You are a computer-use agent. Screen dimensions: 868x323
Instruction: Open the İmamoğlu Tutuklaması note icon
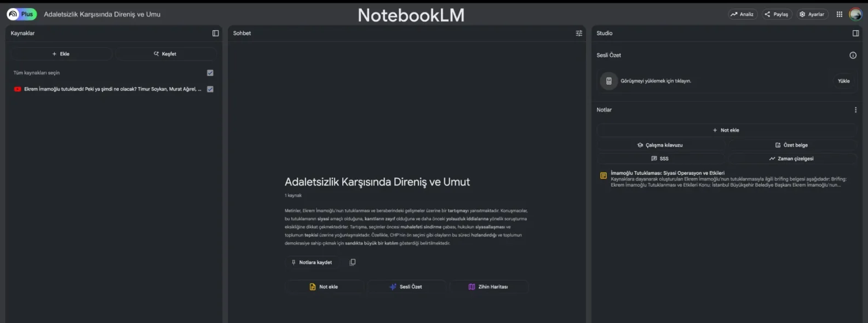(603, 176)
